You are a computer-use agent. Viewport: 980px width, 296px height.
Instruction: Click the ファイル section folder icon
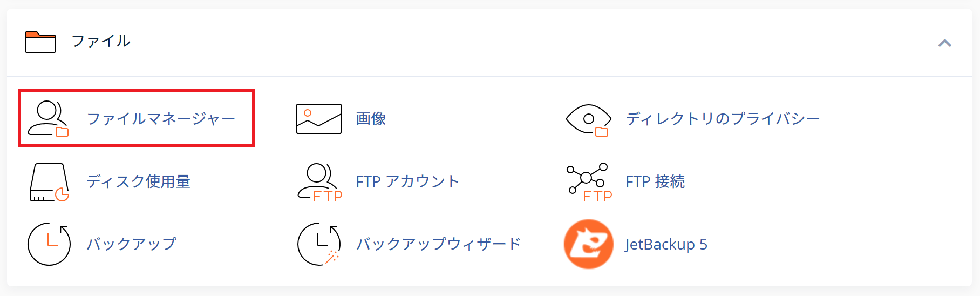coord(40,42)
